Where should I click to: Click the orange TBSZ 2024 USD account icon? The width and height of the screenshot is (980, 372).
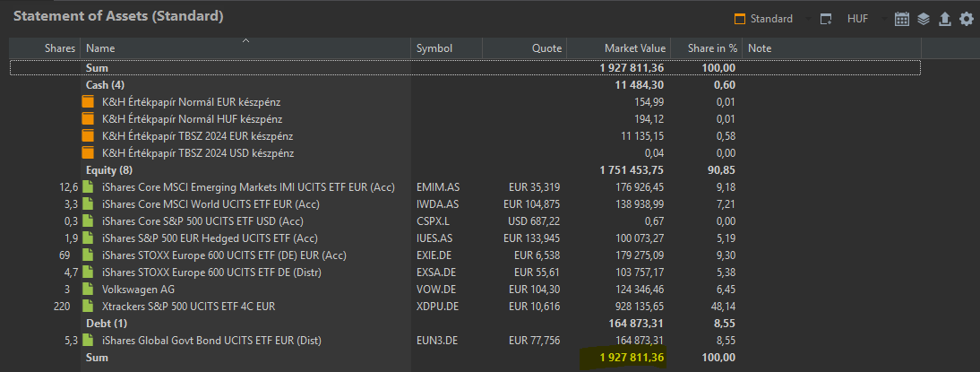point(88,152)
